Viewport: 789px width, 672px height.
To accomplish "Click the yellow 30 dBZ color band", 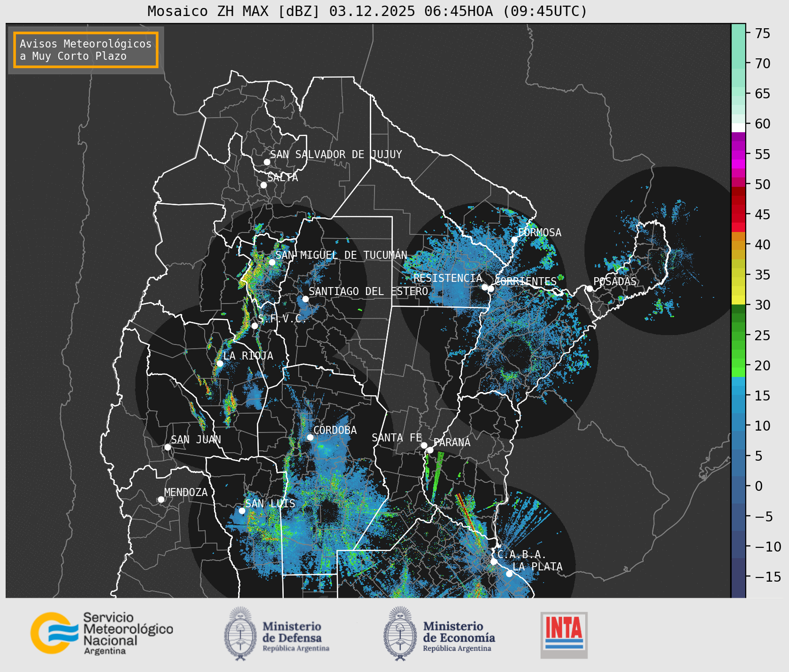I will (738, 300).
